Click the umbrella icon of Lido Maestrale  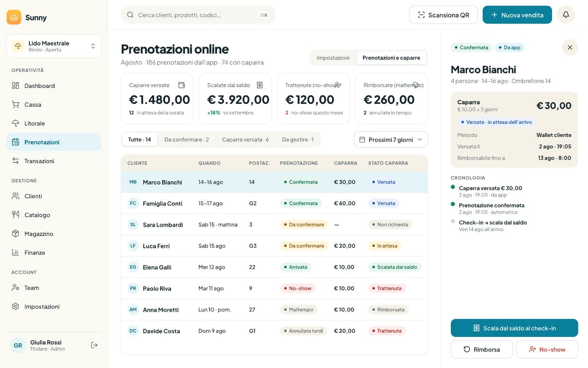(18, 46)
